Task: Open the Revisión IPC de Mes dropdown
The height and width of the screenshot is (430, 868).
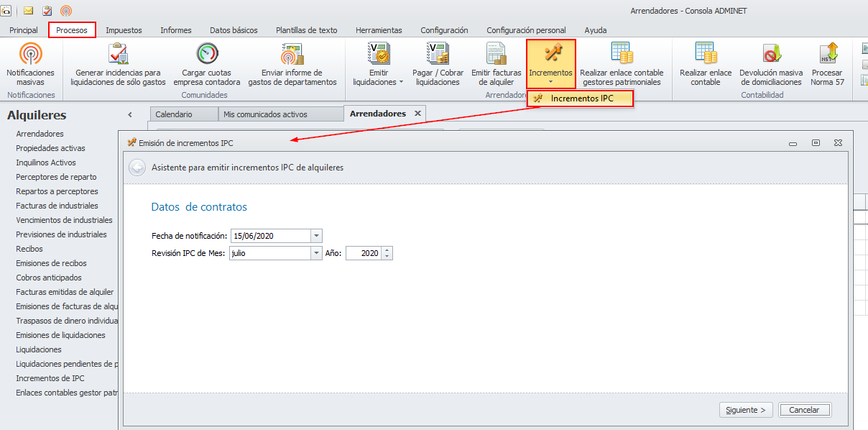Action: [x=317, y=253]
